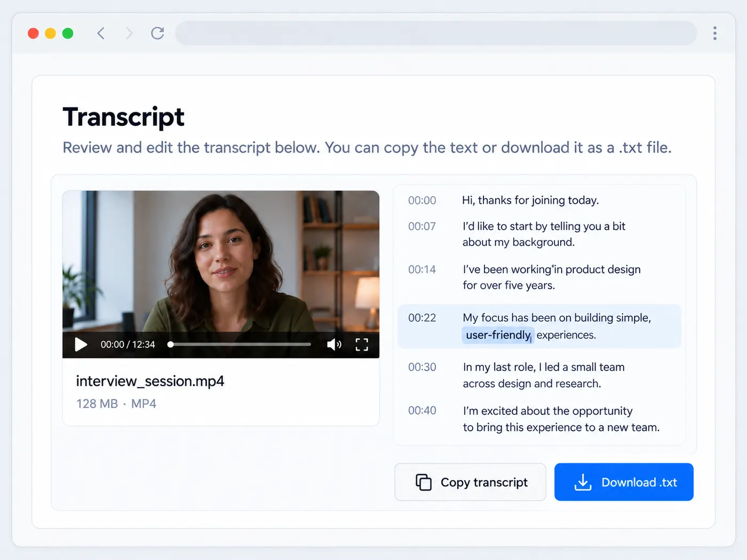
Task: Jump to timestamp 00:40
Action: tap(422, 411)
